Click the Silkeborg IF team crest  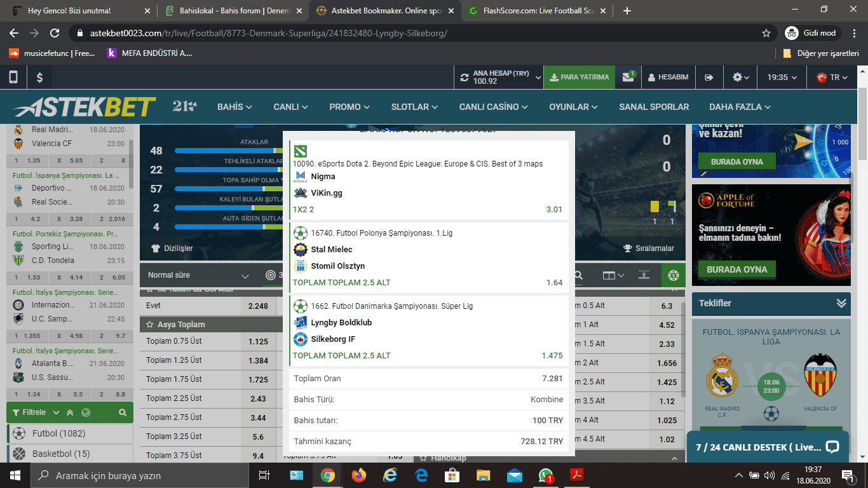pyautogui.click(x=300, y=339)
